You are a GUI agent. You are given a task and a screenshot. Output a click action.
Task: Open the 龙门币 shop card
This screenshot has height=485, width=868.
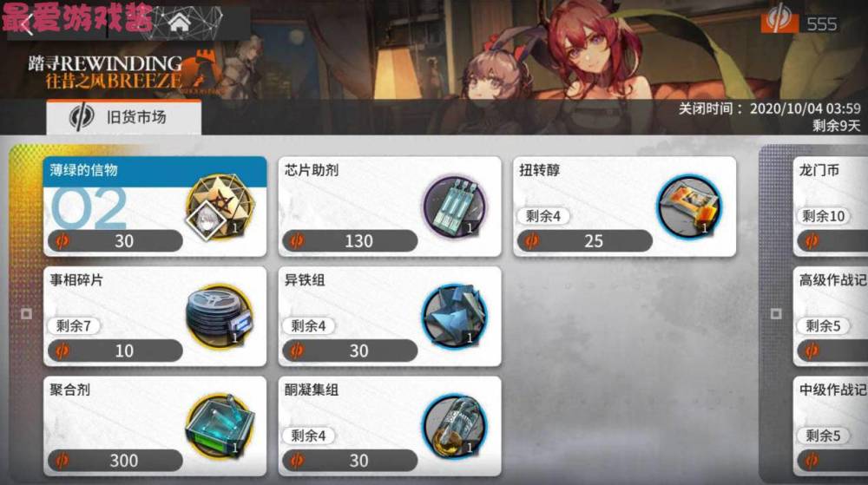[831, 206]
